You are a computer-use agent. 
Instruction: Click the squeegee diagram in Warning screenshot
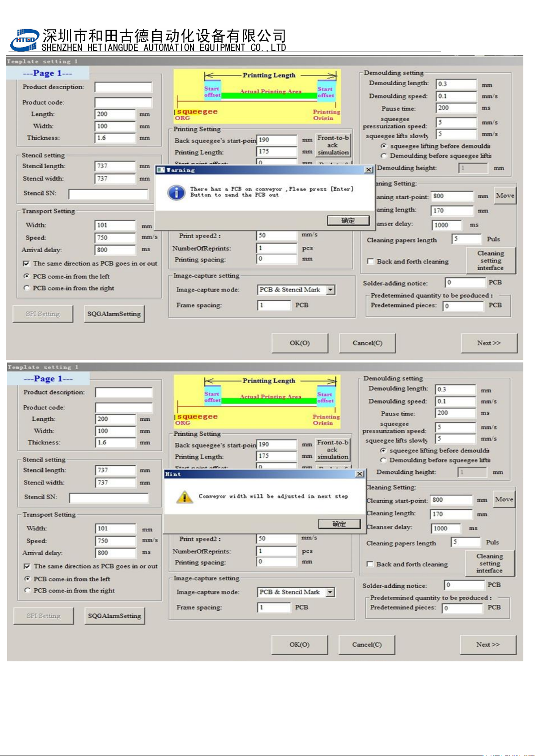257,96
